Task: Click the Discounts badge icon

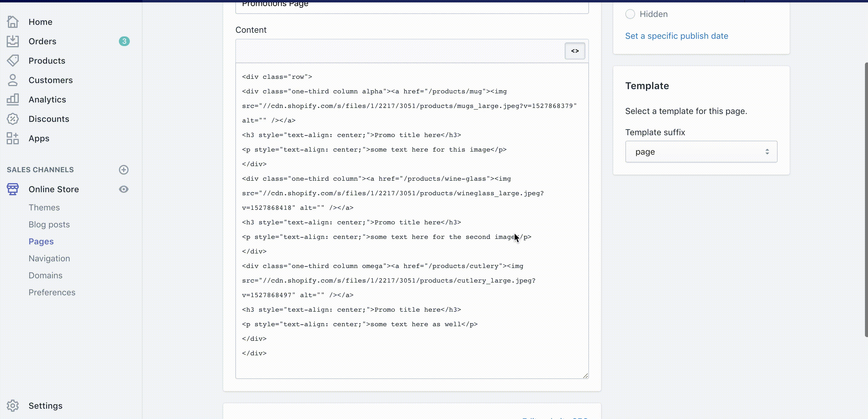Action: (12, 119)
